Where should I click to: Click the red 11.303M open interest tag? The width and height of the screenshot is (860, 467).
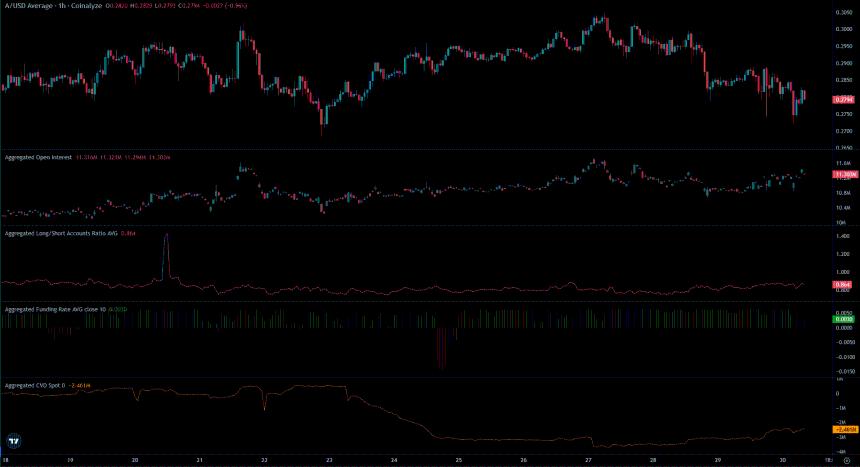845,175
